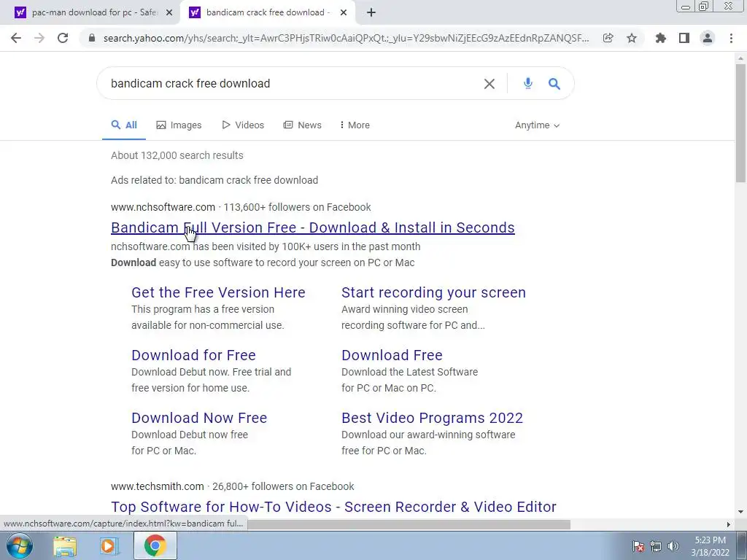Open Windows Explorer from taskbar
This screenshot has height=560, width=747.
click(x=65, y=545)
